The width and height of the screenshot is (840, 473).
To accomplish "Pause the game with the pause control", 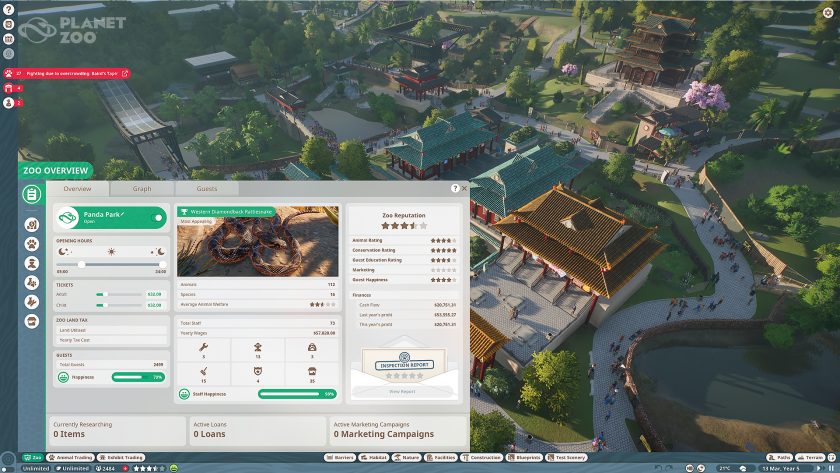I will tap(831, 468).
